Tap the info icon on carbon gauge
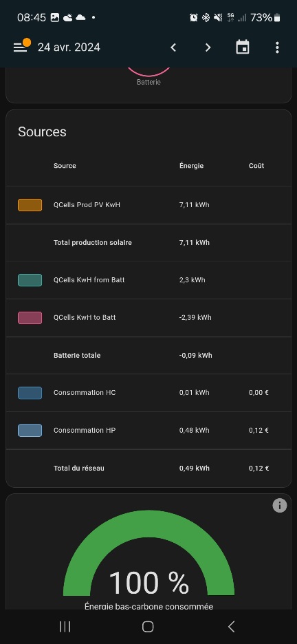This screenshot has width=297, height=644. [x=280, y=505]
